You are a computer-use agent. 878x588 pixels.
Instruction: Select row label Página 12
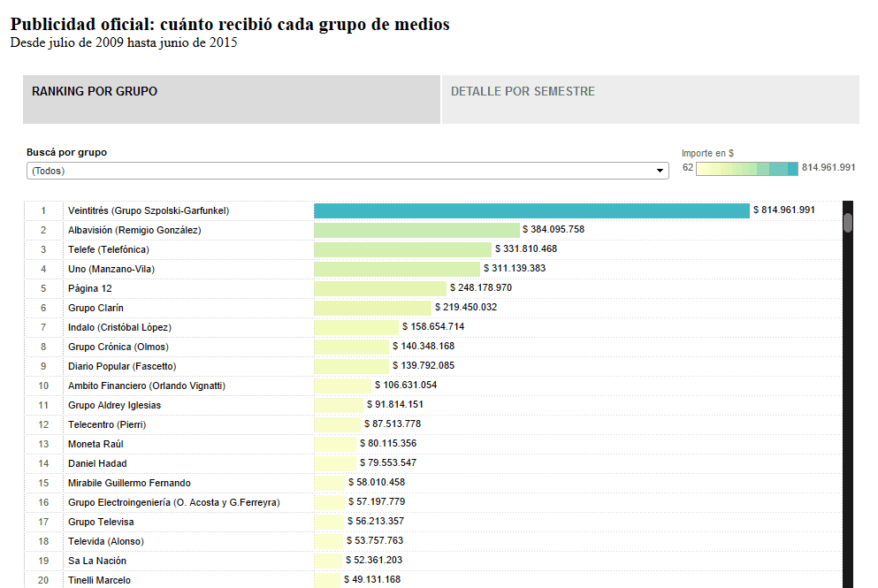click(89, 289)
